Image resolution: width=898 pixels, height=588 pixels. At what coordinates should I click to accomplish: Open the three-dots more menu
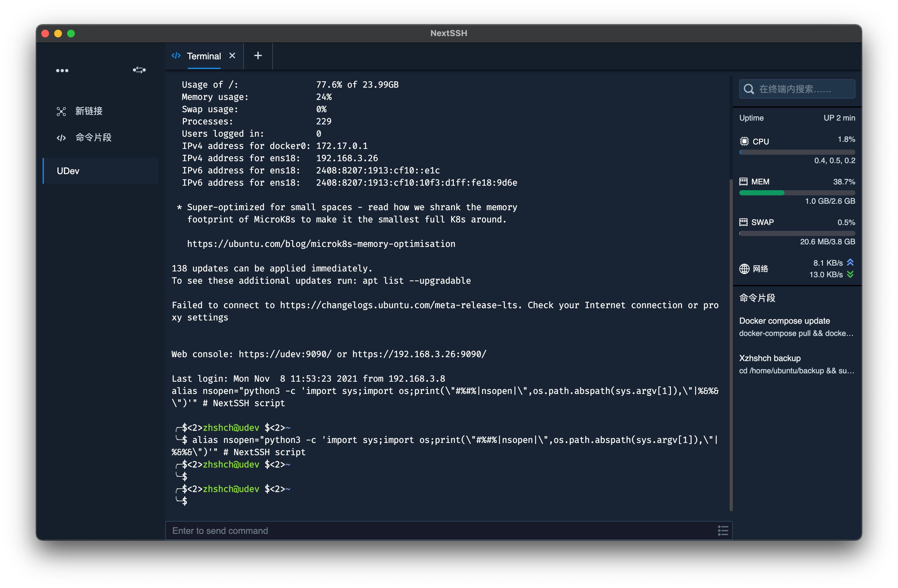tap(62, 71)
